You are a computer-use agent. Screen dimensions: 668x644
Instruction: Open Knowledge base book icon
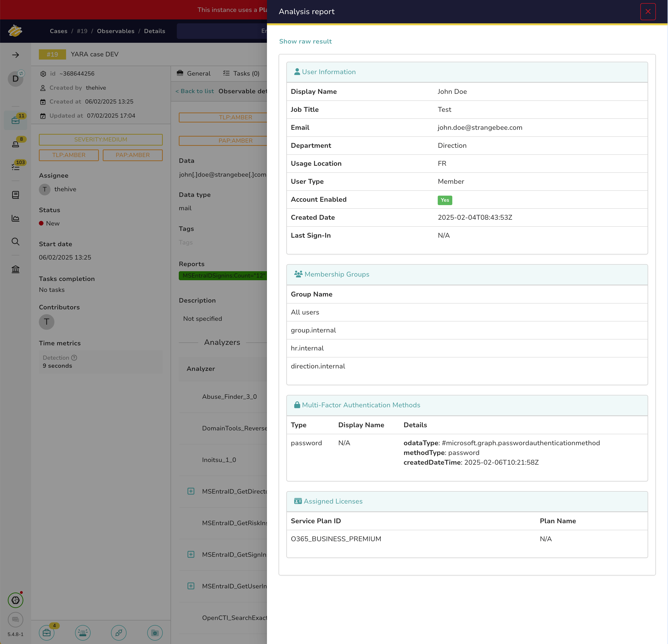click(16, 195)
